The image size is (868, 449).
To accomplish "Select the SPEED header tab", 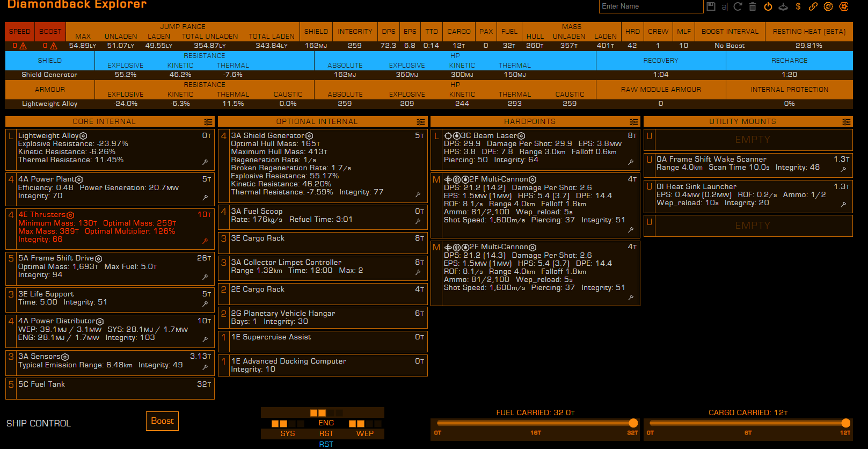I will [20, 32].
